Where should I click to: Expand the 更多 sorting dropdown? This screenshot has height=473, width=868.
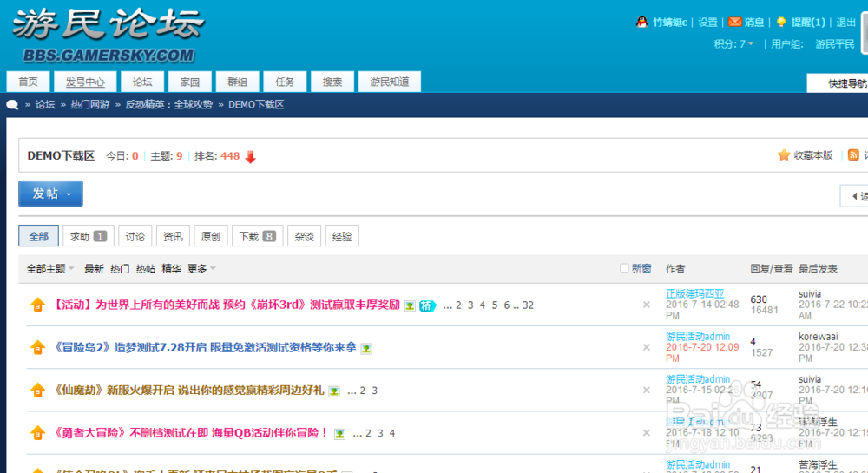pyautogui.click(x=201, y=269)
